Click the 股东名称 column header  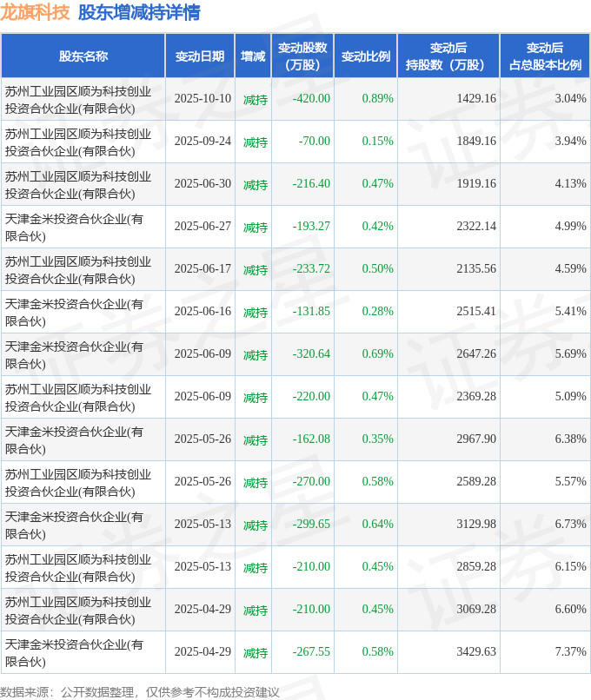click(83, 56)
